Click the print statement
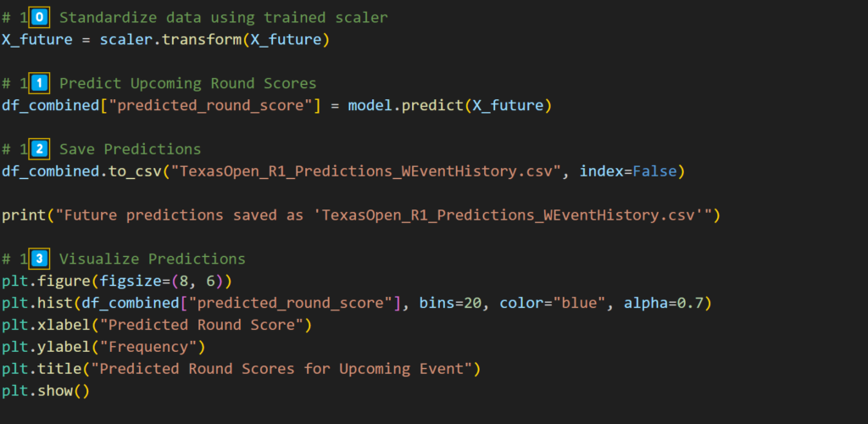This screenshot has height=424, width=868. [x=360, y=215]
